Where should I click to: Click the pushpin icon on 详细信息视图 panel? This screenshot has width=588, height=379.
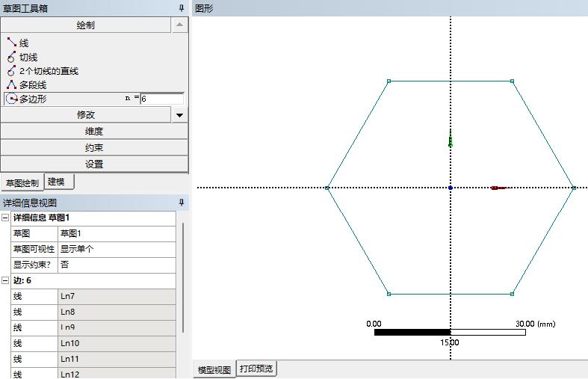click(181, 203)
